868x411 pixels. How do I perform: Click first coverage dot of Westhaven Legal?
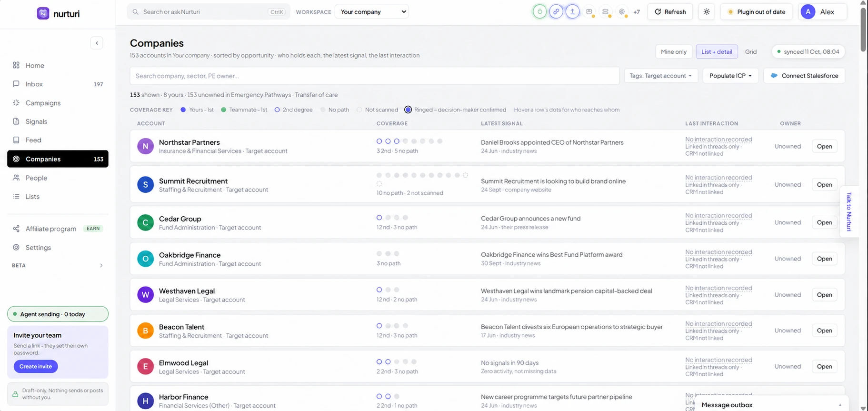tap(379, 290)
